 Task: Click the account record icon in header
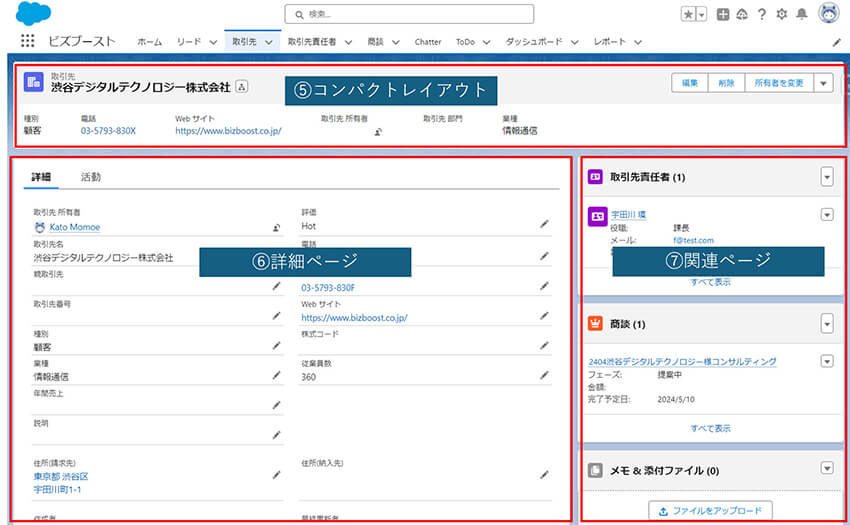pyautogui.click(x=34, y=82)
